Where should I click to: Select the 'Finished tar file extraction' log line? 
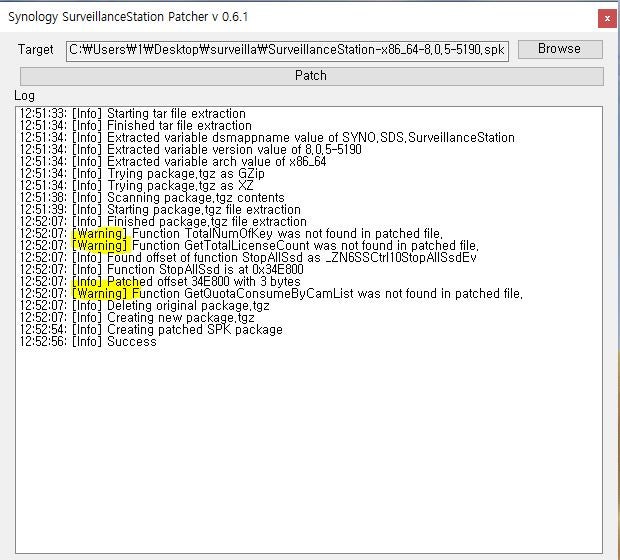pos(136,125)
